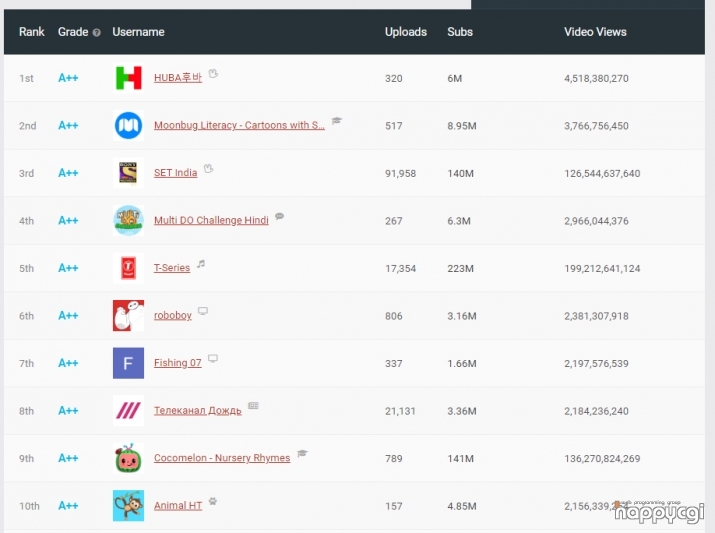Viewport: 715px width, 533px height.
Task: Click the Fishing 07 letter F avatar
Action: 129,363
